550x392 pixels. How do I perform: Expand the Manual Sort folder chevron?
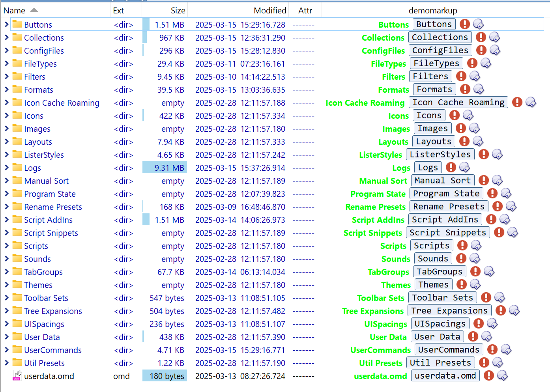pos(6,181)
